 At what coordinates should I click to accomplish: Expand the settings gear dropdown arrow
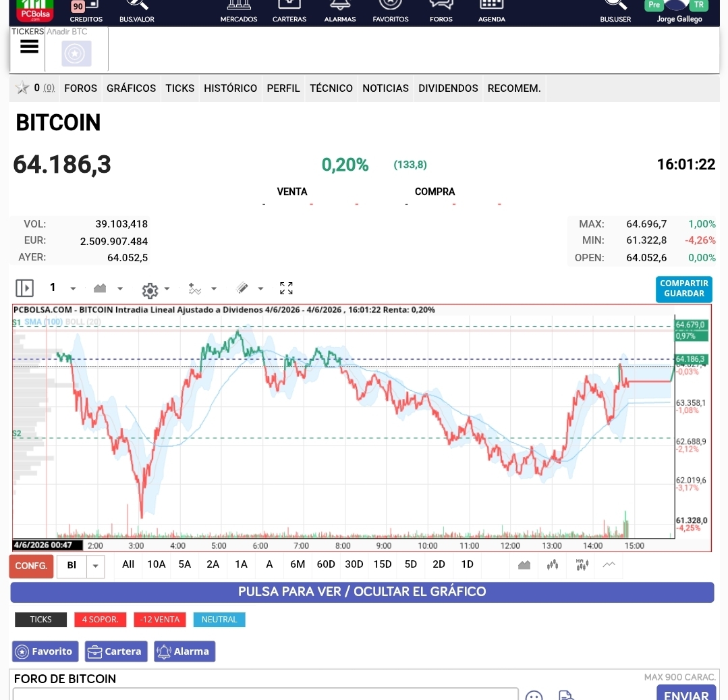(167, 288)
